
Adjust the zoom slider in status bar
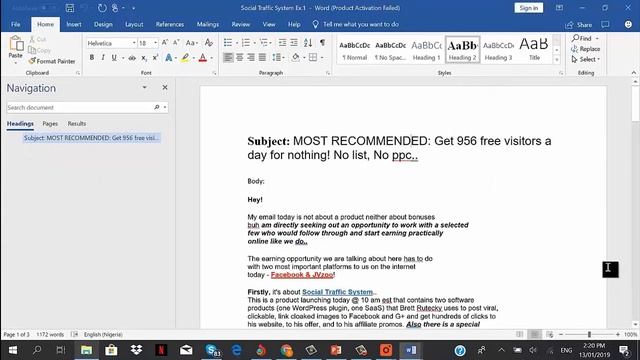click(589, 334)
